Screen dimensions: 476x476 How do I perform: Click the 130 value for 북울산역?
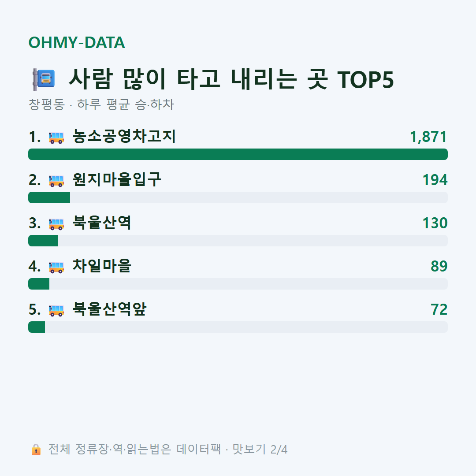pos(435,223)
